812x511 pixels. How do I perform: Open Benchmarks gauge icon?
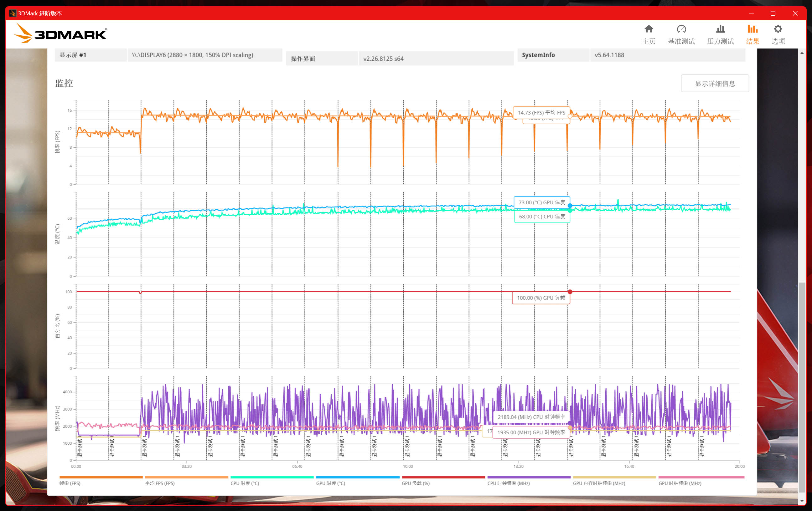point(681,29)
